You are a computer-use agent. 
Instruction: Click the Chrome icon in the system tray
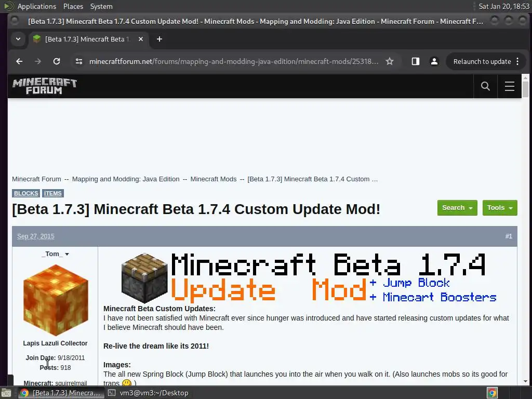pyautogui.click(x=493, y=393)
